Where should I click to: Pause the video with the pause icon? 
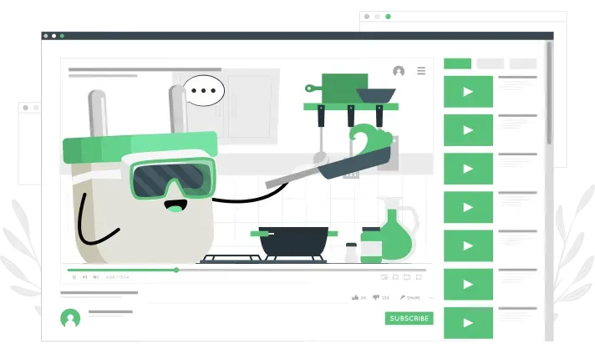[74, 277]
